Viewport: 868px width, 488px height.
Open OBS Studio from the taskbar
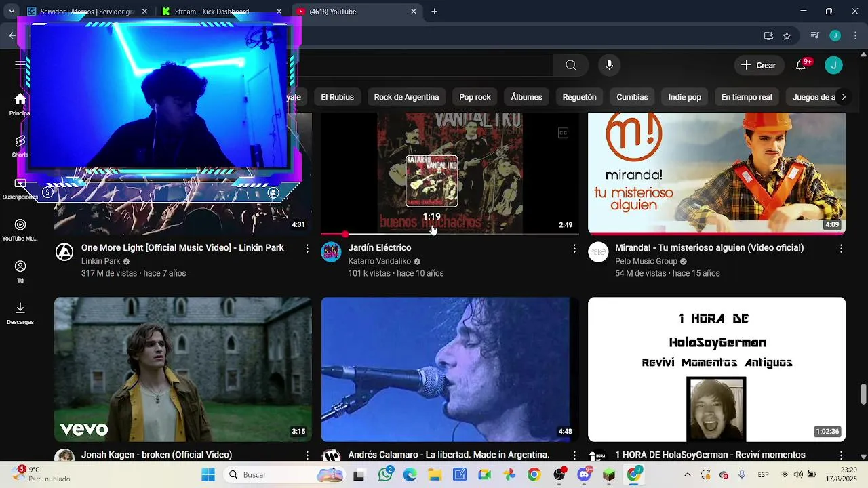559,474
